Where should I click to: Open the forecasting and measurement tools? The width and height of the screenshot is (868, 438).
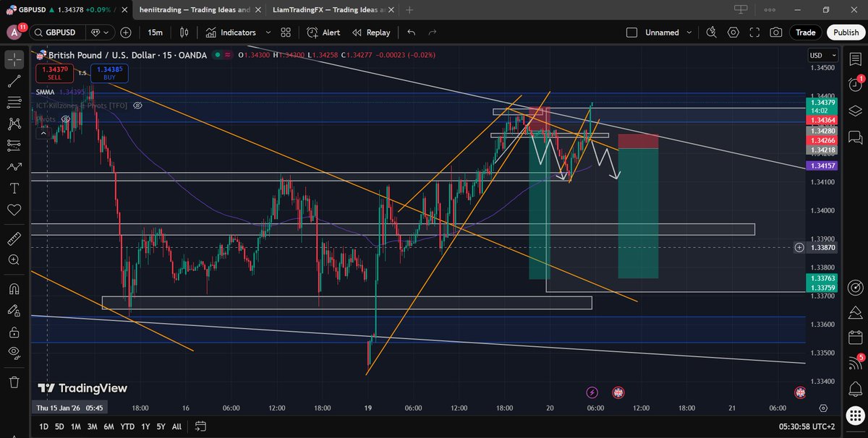coord(14,145)
